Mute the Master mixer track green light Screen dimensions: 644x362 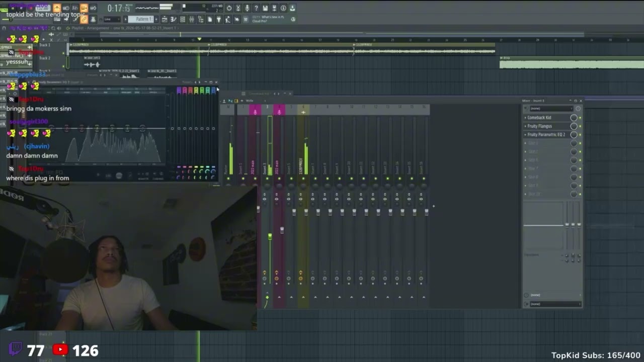(x=228, y=178)
